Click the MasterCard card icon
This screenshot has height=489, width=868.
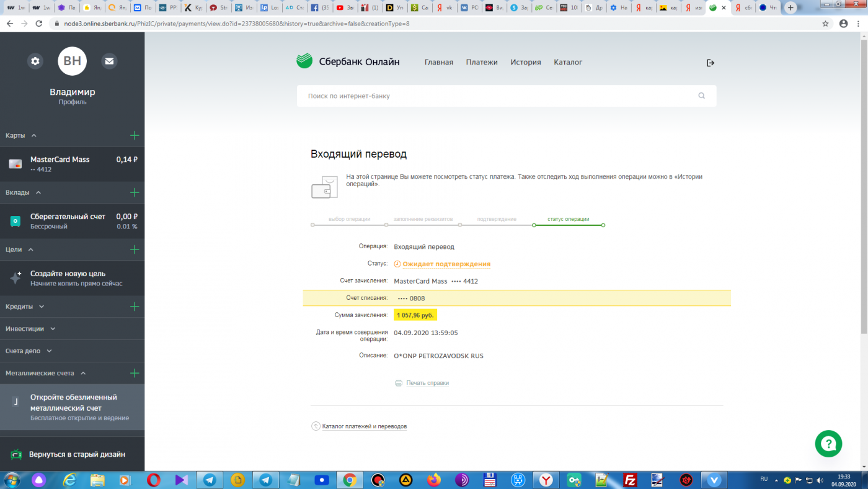(15, 164)
